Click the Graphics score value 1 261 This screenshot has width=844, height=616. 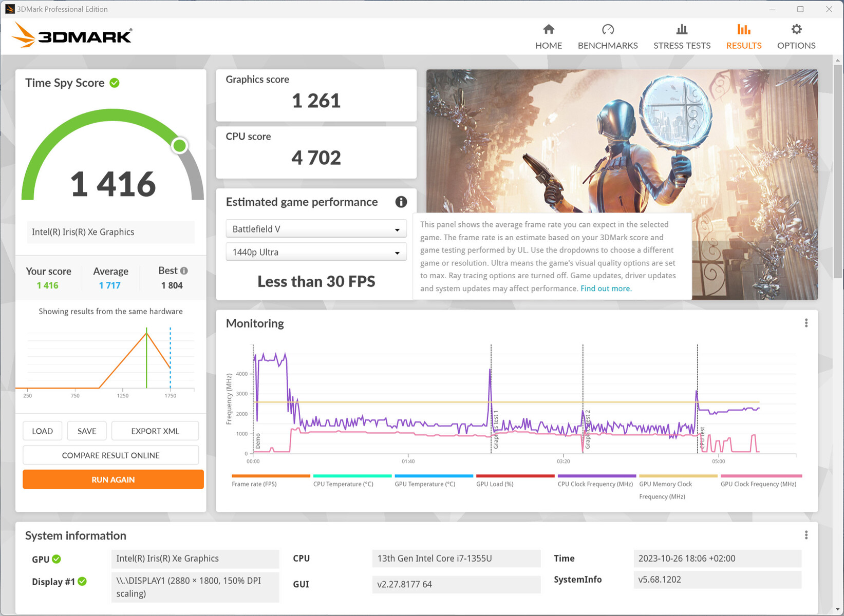(316, 101)
